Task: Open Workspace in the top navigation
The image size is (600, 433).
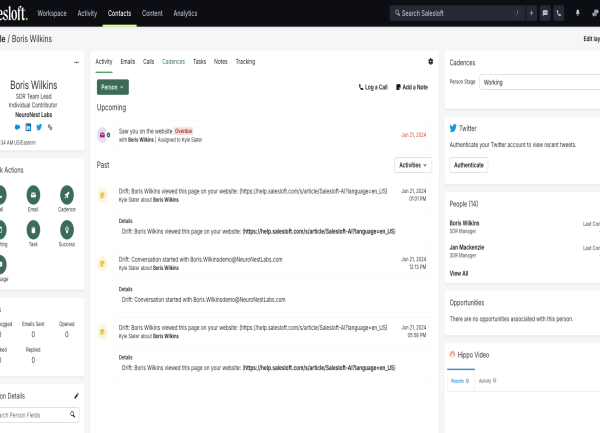Action: [52, 13]
